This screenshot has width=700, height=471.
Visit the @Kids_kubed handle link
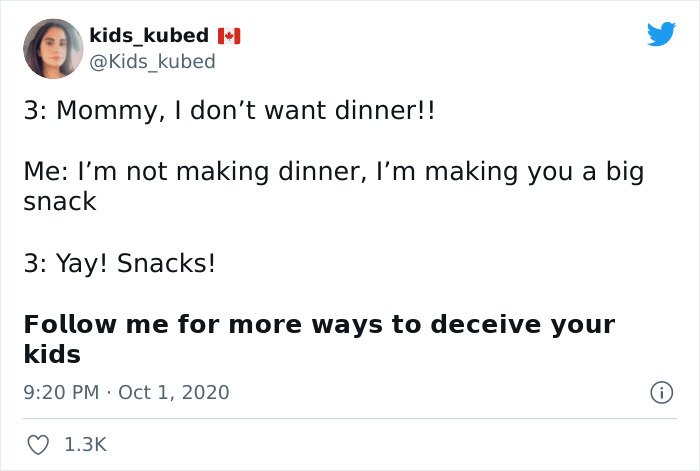pyautogui.click(x=152, y=62)
